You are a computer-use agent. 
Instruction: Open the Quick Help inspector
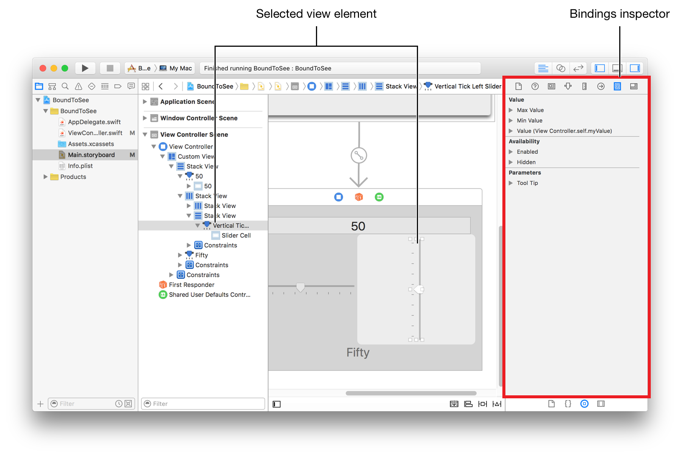(x=535, y=86)
